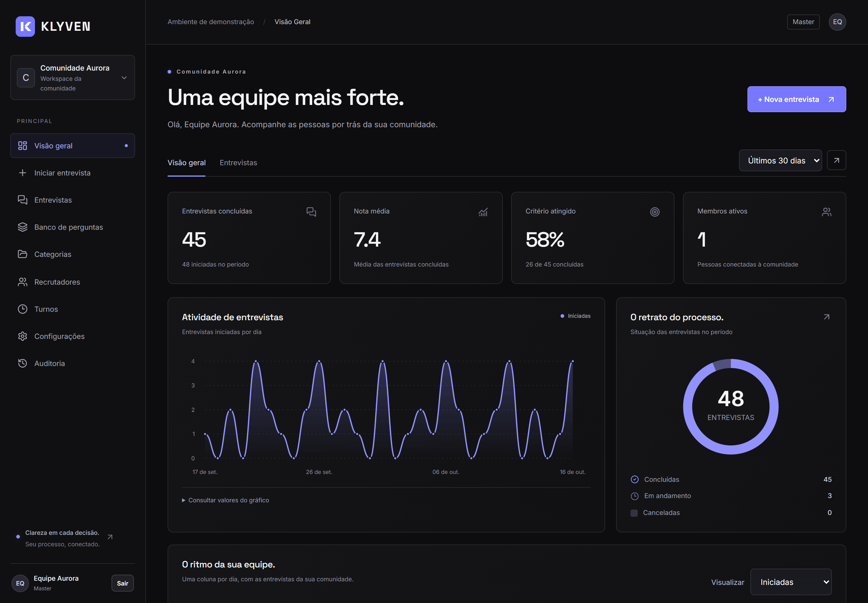The height and width of the screenshot is (603, 868).
Task: Click the Canceladas gray legend swatch
Action: pos(634,513)
